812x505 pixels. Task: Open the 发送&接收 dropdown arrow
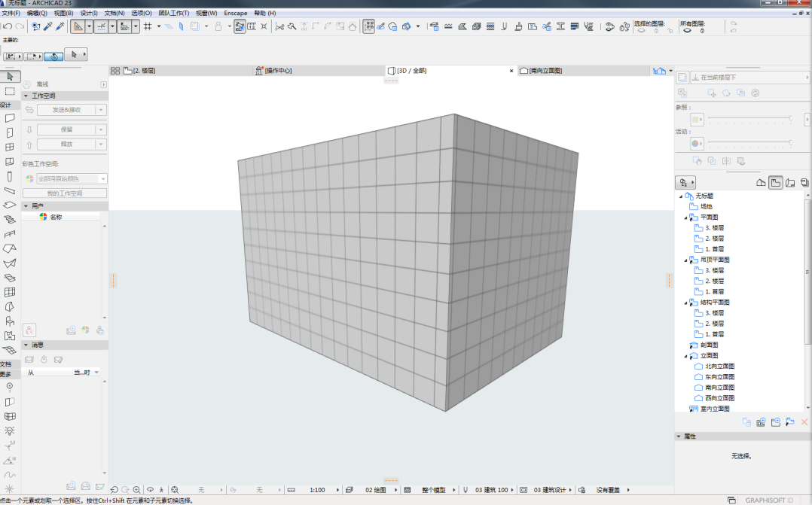click(x=102, y=110)
